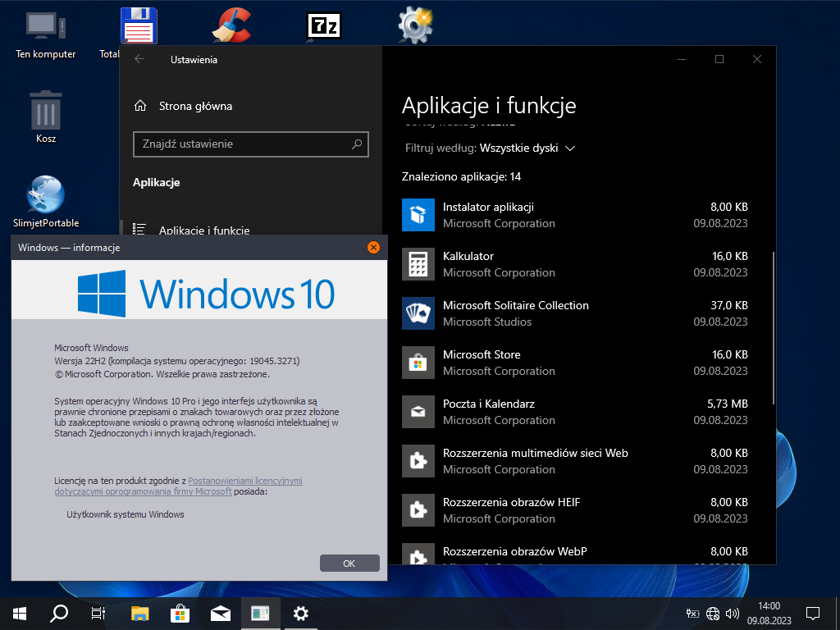This screenshot has width=840, height=630.
Task: Click the Microsoft Store app list icon
Action: click(x=418, y=363)
